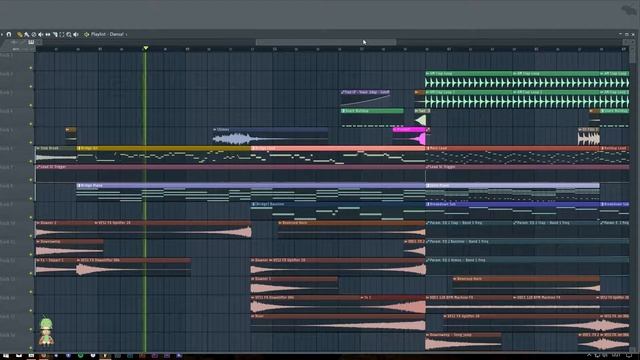Image resolution: width=640 pixels, height=360 pixels.
Task: Open the Breakdown Sub clip menu
Action: [427, 204]
